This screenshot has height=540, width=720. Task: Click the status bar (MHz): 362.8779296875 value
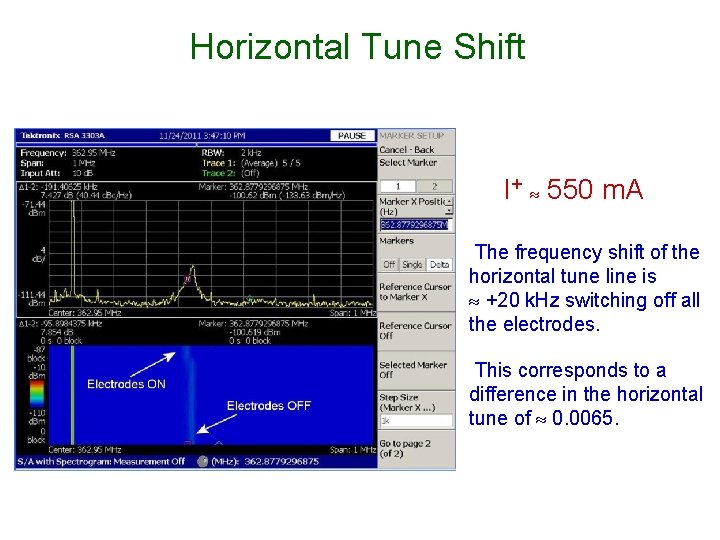point(265,461)
